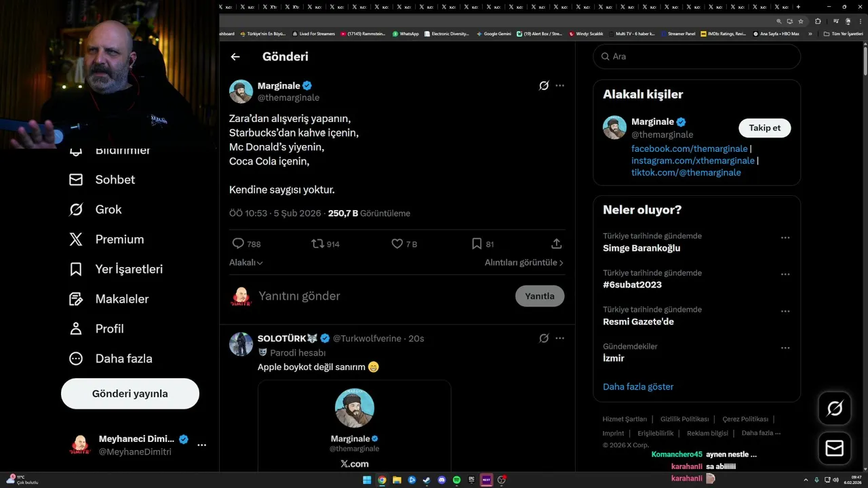Open Chrome from the taskbar
Screen dimensions: 868x488
tap(382, 480)
